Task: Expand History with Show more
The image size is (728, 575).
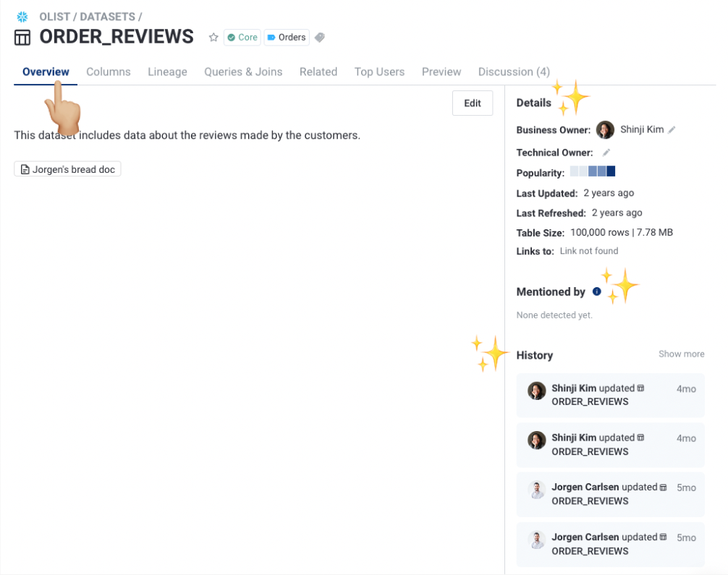Action: tap(681, 354)
